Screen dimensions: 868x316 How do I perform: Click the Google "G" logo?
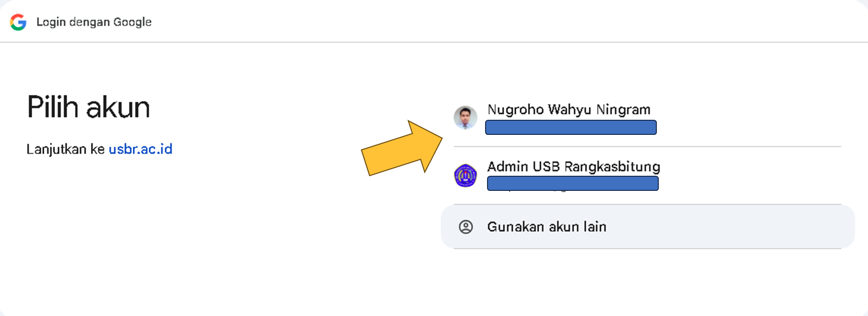click(x=18, y=22)
